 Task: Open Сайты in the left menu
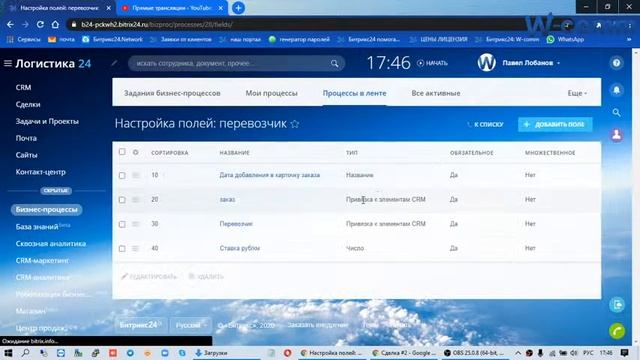(x=27, y=155)
